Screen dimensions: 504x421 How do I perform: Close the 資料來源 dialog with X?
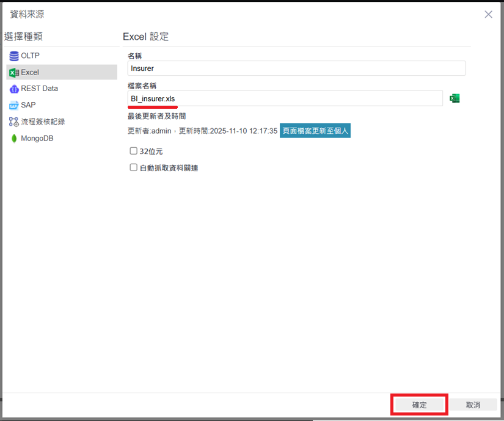(488, 15)
